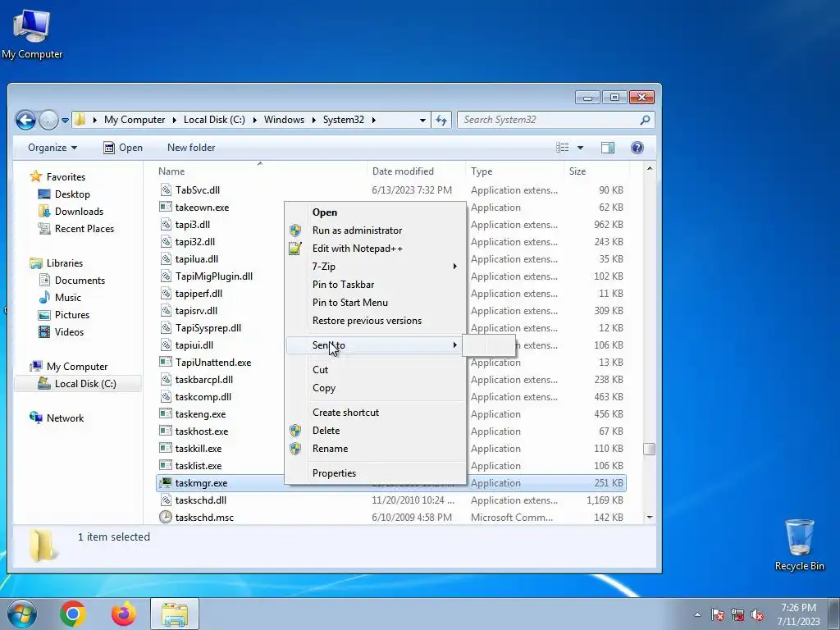
Task: Select TapiUnattend.exe in the file list
Action: [x=213, y=362]
